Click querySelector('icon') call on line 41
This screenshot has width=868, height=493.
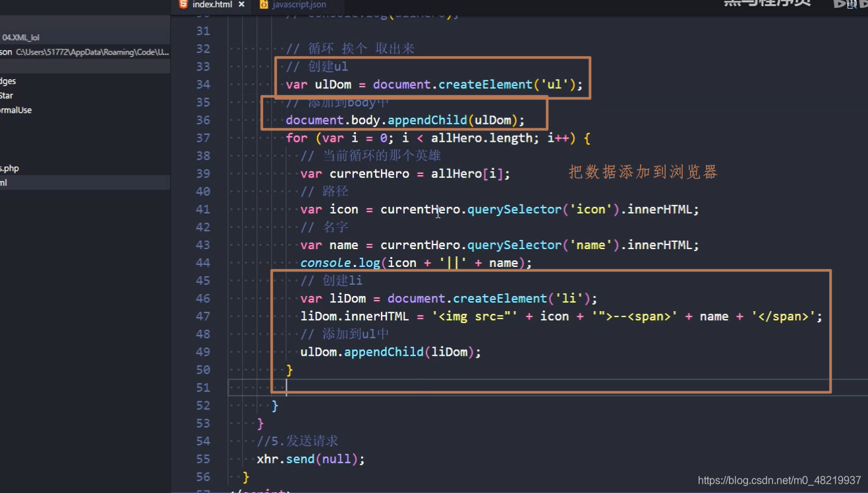[x=544, y=209]
